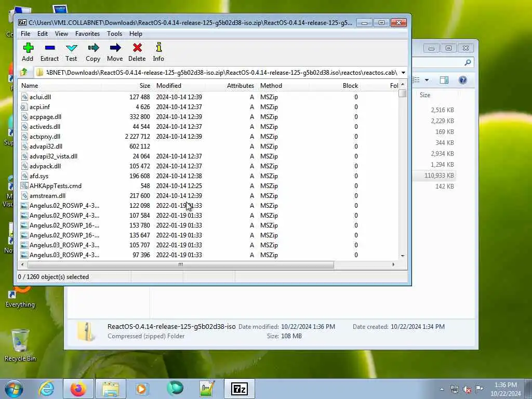Click the muted volume tray icon
This screenshot has height=399, width=532.
pos(467,390)
